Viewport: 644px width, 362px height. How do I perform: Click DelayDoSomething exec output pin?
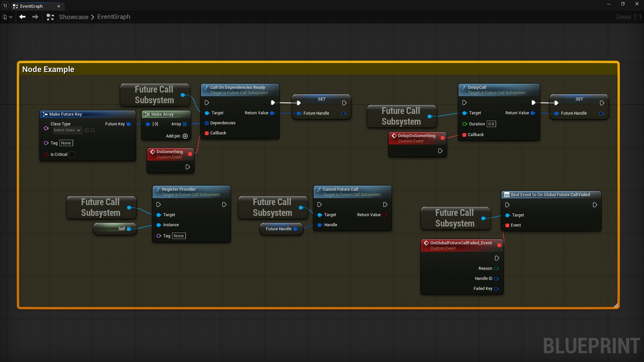(440, 151)
